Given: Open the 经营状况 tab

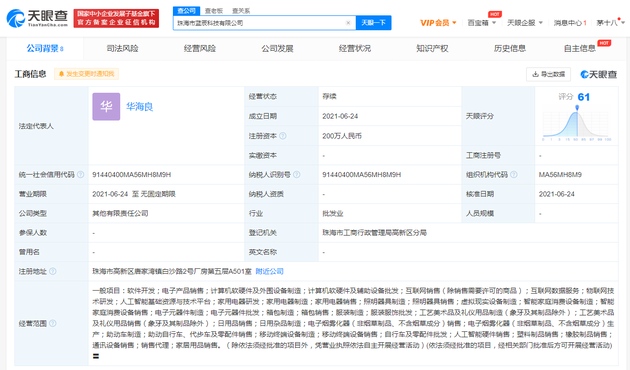Looking at the screenshot, I should 355,49.
